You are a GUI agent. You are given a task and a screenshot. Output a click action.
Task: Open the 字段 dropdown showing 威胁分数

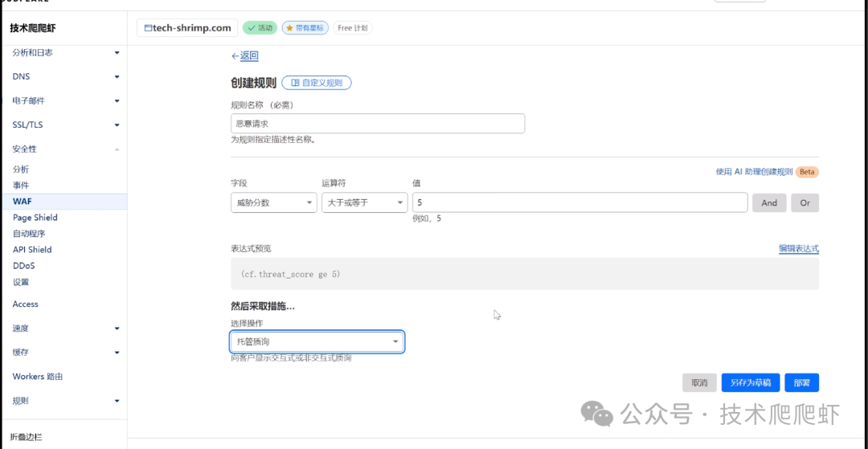pos(273,203)
